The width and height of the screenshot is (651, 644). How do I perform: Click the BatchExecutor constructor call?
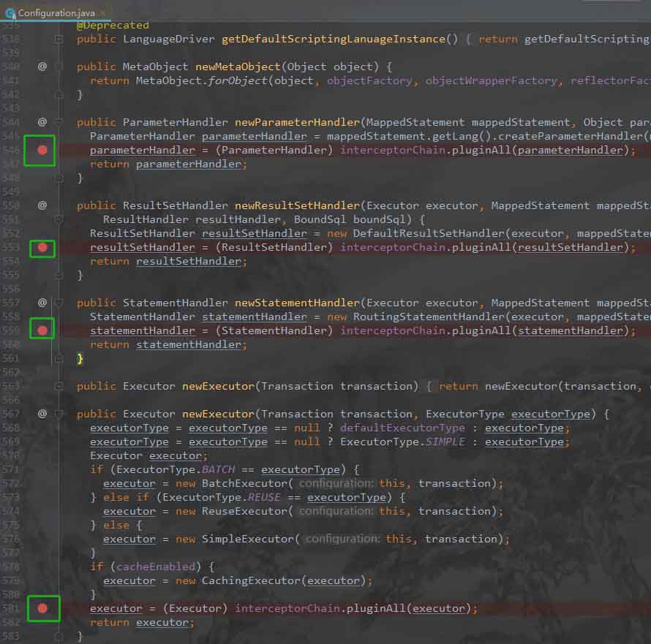[x=244, y=483]
